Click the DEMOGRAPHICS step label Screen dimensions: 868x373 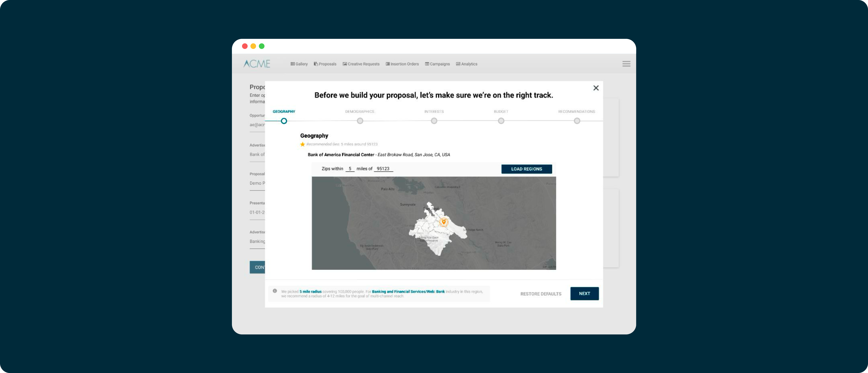(x=360, y=112)
